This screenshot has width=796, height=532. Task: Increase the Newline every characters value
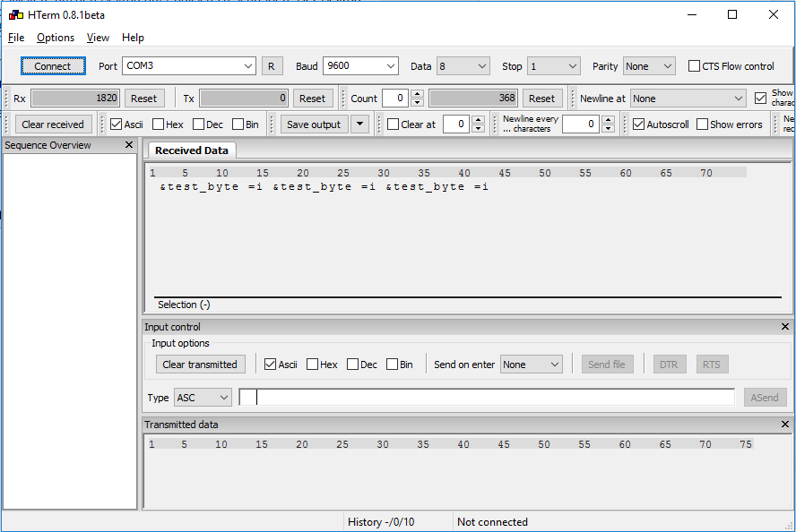click(x=608, y=120)
